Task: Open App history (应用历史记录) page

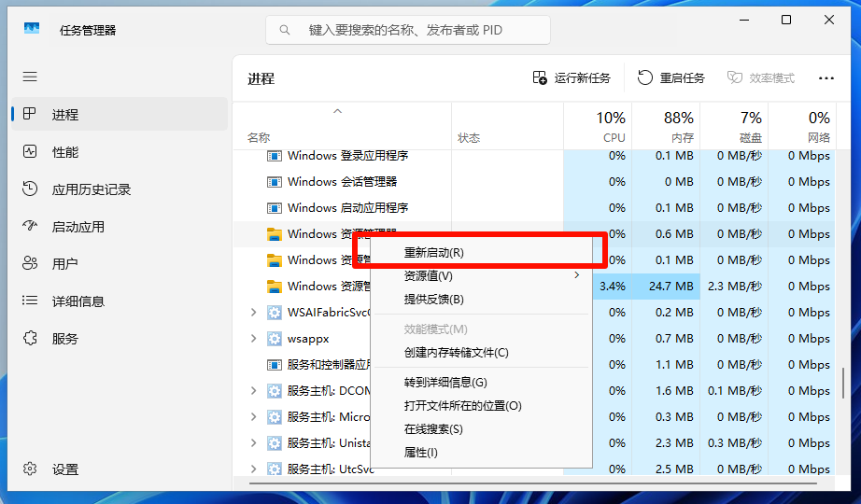Action: 120,189
